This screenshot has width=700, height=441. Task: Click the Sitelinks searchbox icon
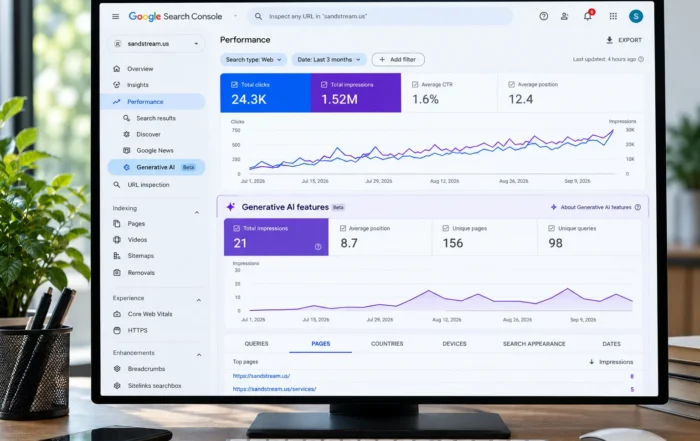click(x=117, y=386)
